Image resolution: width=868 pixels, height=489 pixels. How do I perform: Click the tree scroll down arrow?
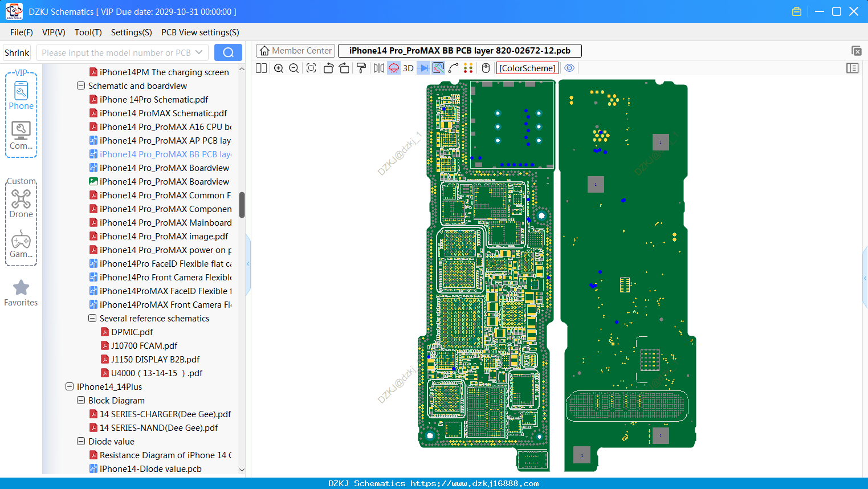click(242, 470)
